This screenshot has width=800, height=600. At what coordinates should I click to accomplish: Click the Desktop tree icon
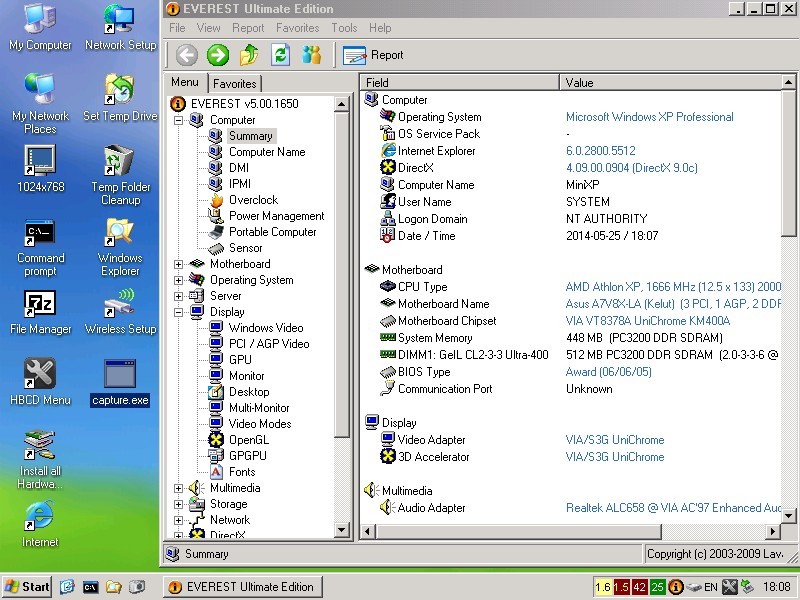pos(216,392)
